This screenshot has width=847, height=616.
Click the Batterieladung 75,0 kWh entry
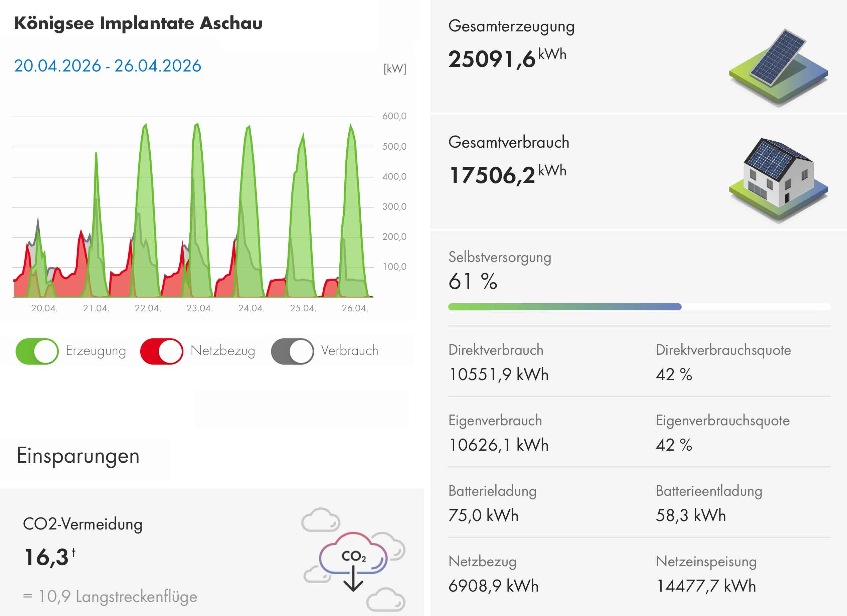click(x=483, y=515)
